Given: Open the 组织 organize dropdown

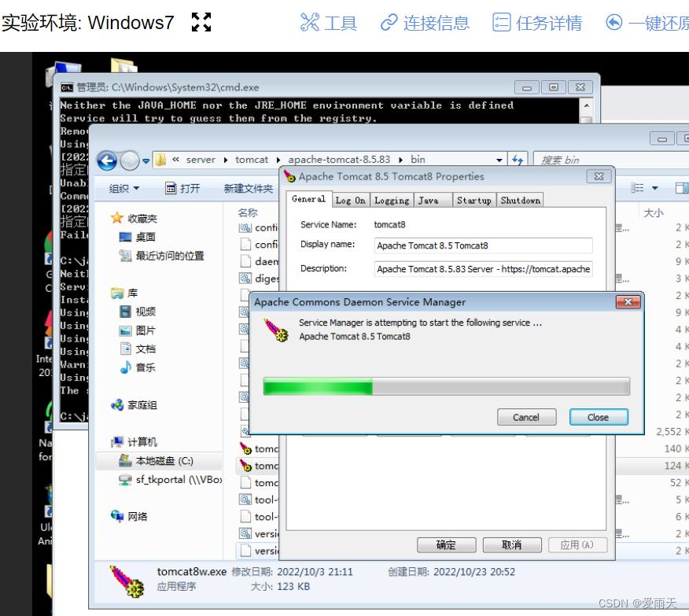Looking at the screenshot, I should coord(124,189).
